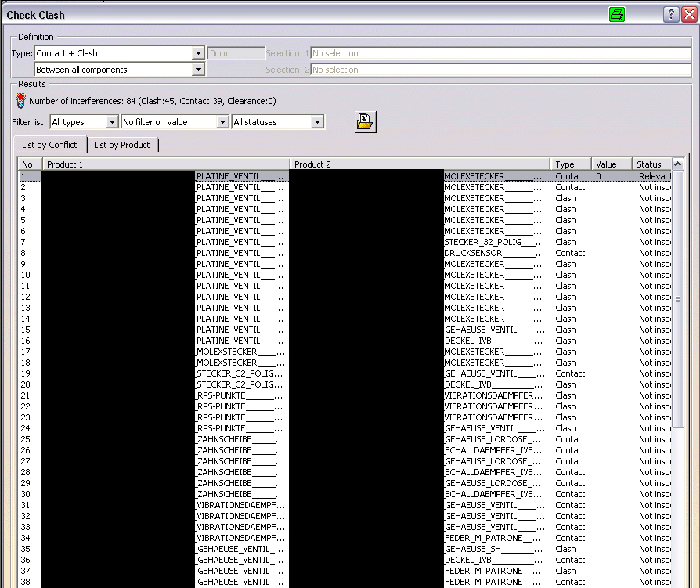Click the Selection: 2 input field
The image size is (700, 588).
coord(501,70)
